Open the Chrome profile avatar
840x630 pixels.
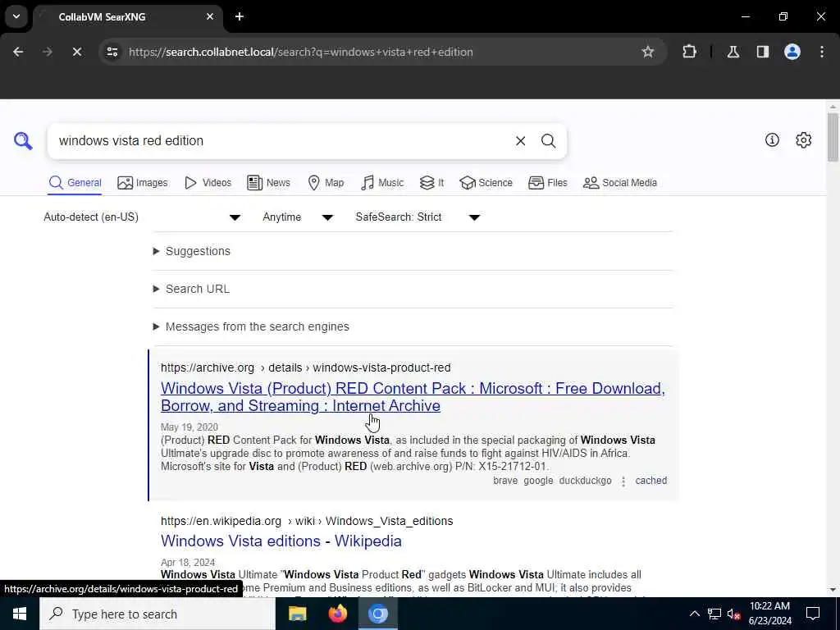(x=792, y=52)
